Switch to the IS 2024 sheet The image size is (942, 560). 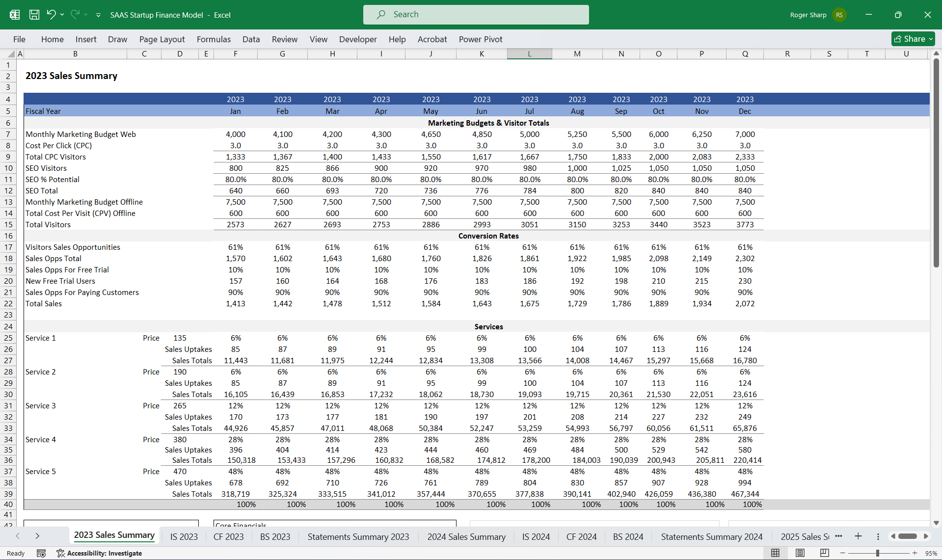pos(536,537)
